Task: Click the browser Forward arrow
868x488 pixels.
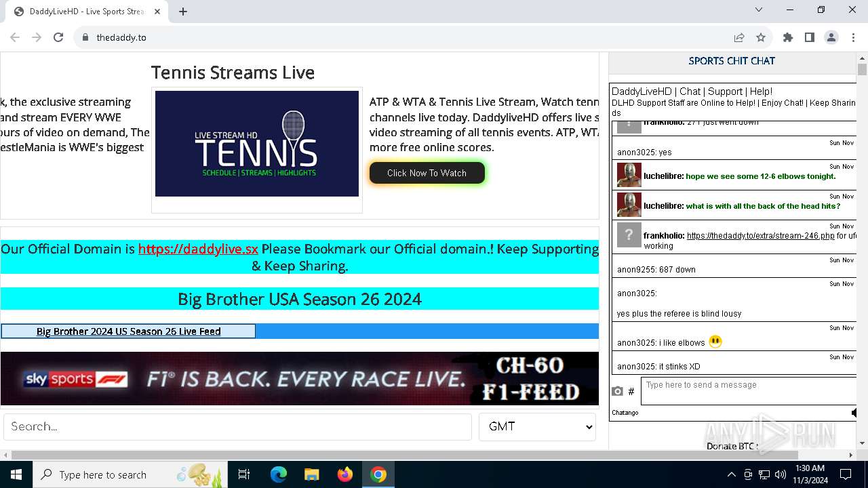Action: point(37,37)
